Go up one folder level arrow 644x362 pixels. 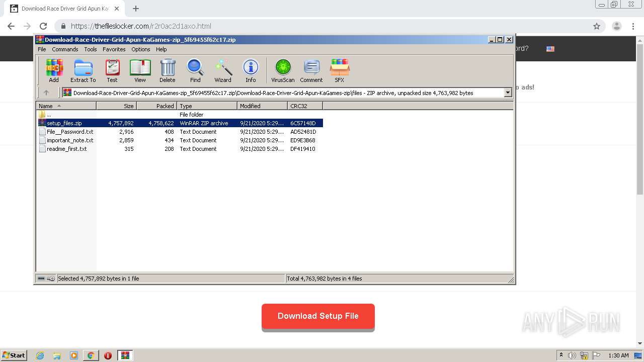coord(46,93)
